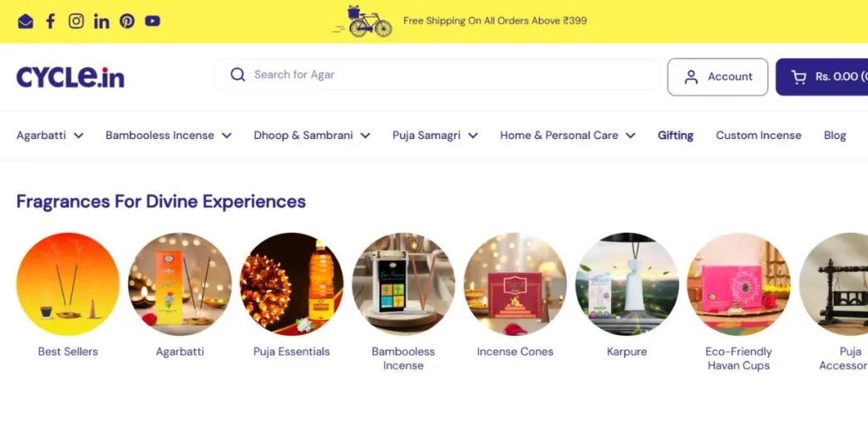Click the Search for Agar field

coord(437,75)
